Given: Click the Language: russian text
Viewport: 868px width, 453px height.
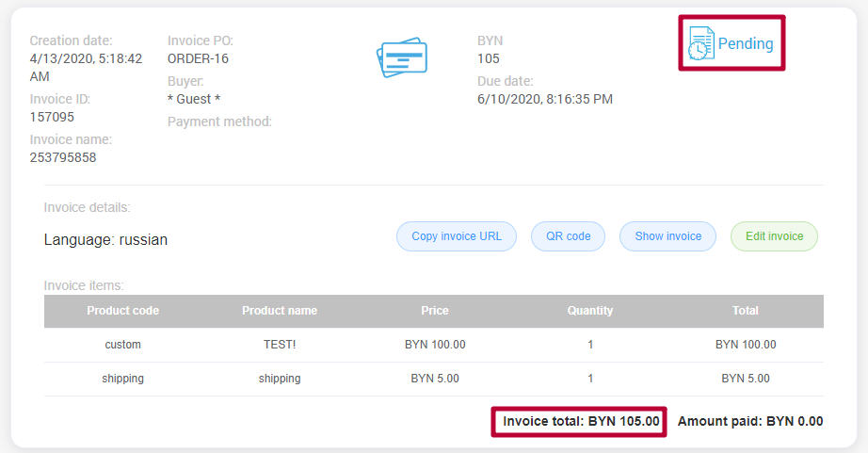Looking at the screenshot, I should (x=105, y=240).
